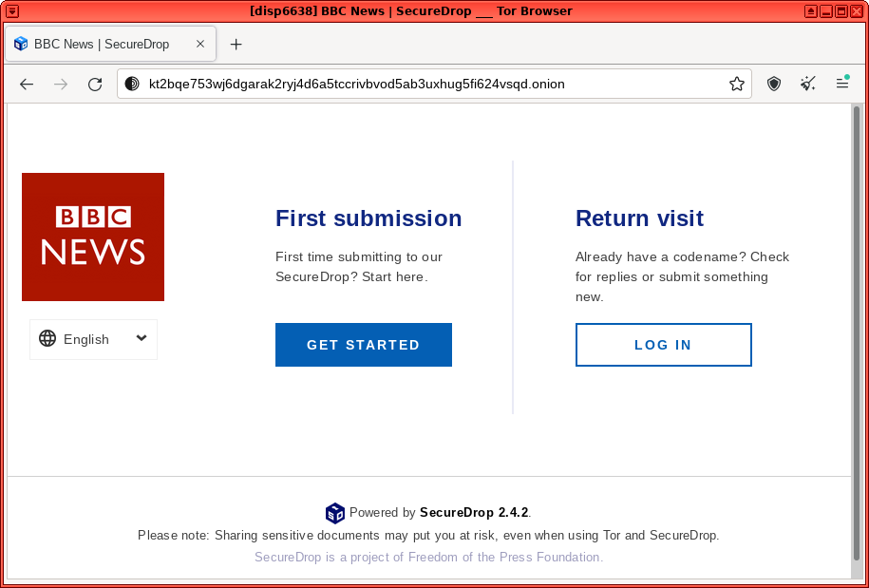Select the BBC News | SecureDrop tab
869x588 pixels.
point(110,44)
